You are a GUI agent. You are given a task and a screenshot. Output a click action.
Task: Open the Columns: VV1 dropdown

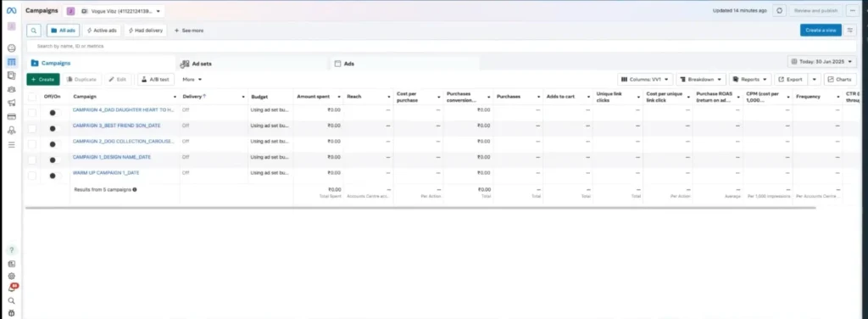coord(645,79)
